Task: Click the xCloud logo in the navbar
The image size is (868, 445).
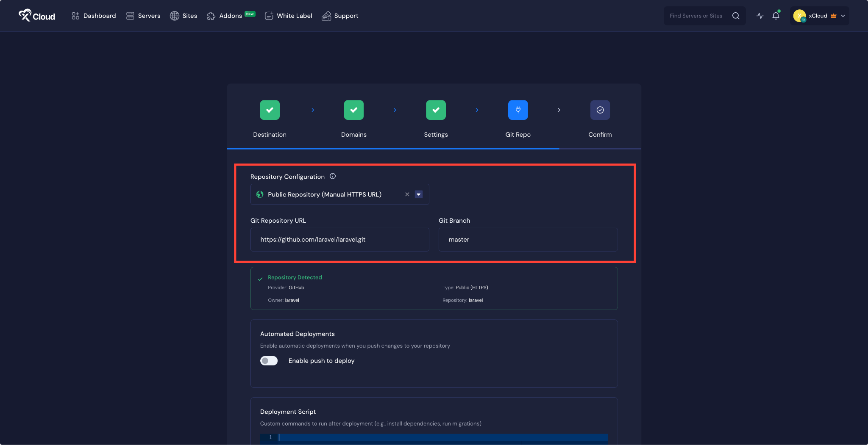Action: coord(36,16)
